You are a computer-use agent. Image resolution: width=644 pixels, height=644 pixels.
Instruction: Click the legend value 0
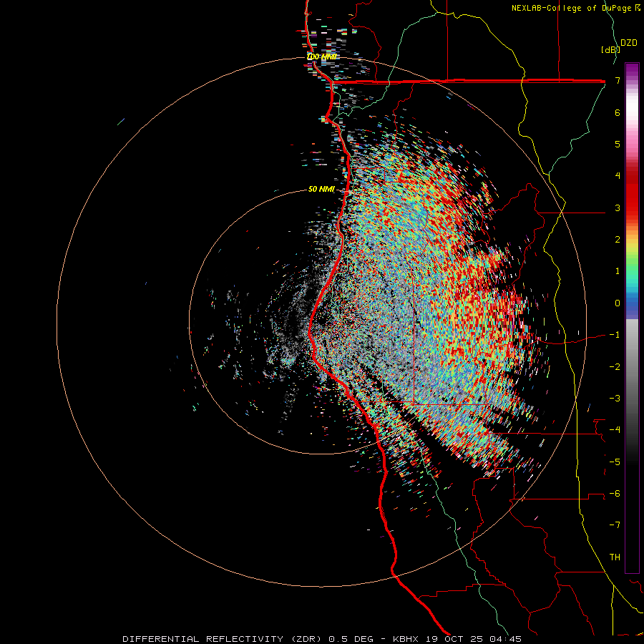pyautogui.click(x=618, y=303)
